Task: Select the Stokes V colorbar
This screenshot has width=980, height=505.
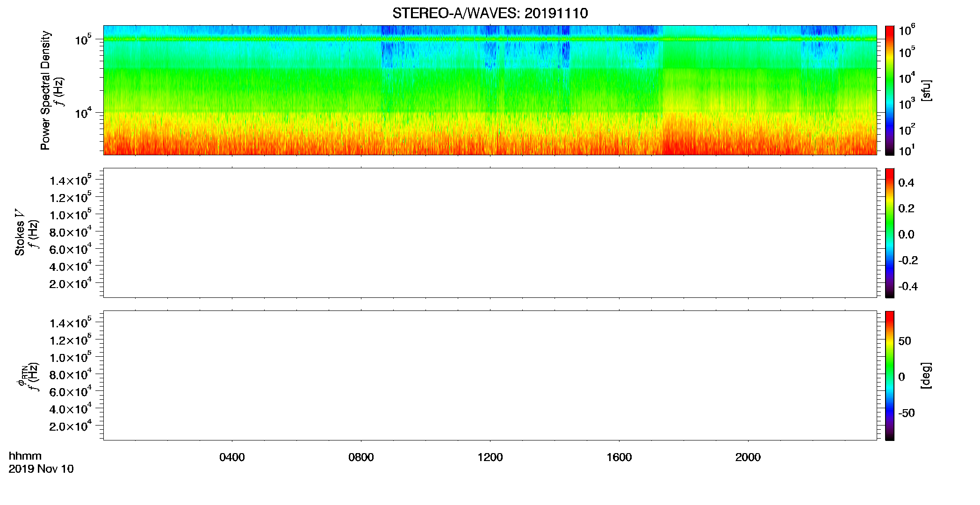Action: (890, 233)
